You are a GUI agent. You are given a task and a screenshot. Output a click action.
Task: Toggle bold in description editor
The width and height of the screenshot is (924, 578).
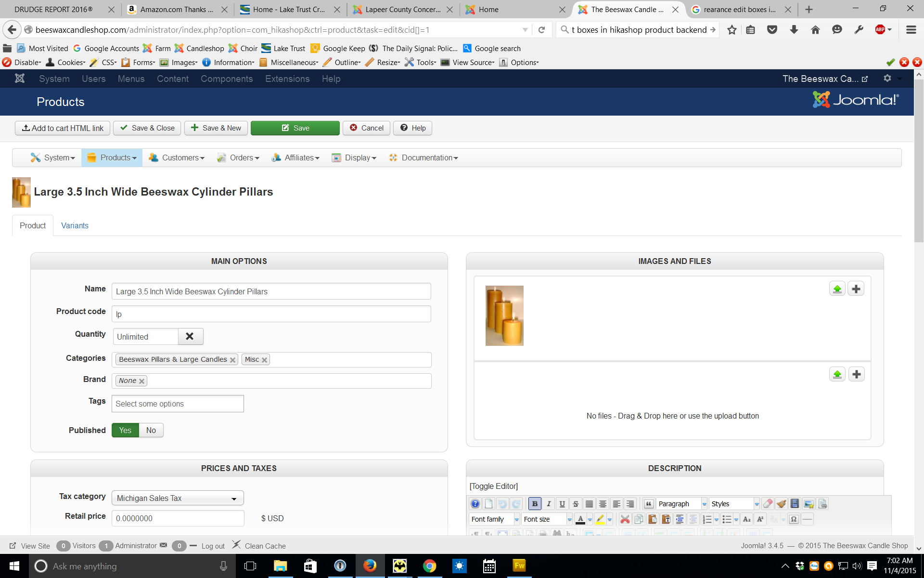pos(535,504)
